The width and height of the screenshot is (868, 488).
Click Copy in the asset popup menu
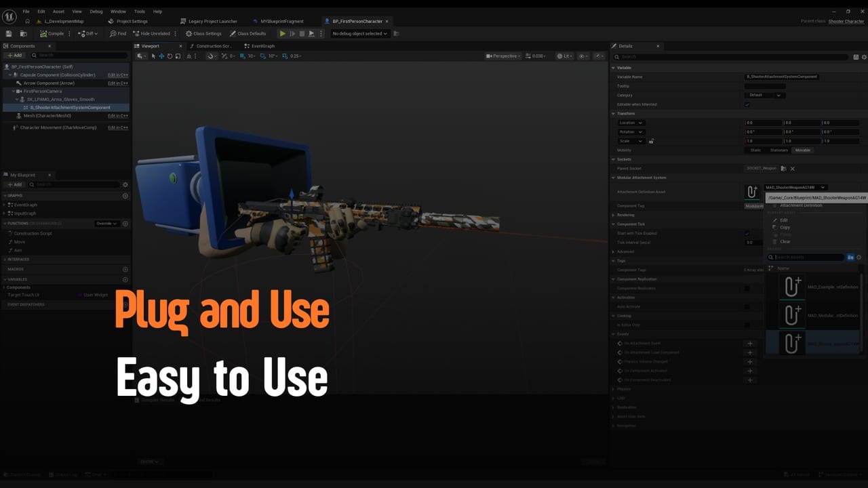(x=785, y=227)
